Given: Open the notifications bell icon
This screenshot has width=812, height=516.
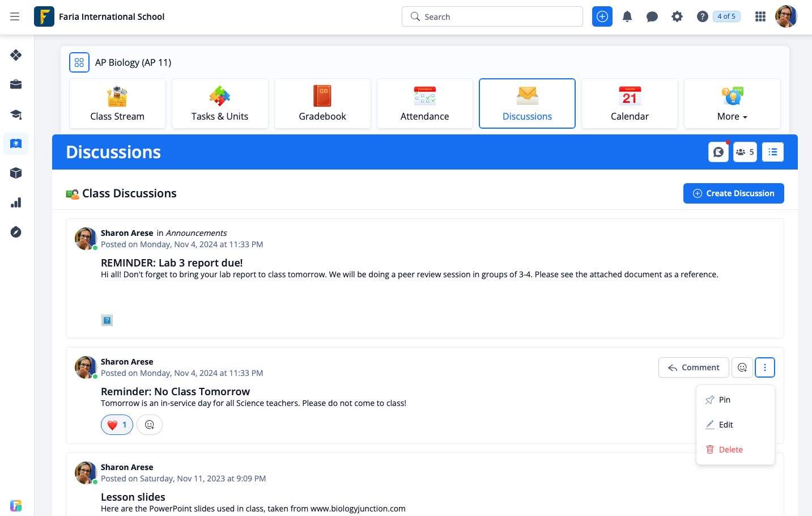Looking at the screenshot, I should pyautogui.click(x=627, y=17).
